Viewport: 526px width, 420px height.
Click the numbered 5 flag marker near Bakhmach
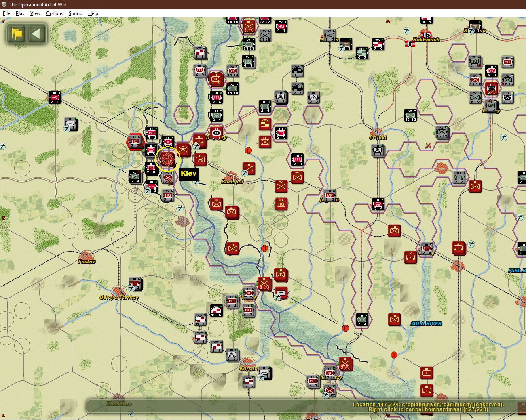coord(410,44)
